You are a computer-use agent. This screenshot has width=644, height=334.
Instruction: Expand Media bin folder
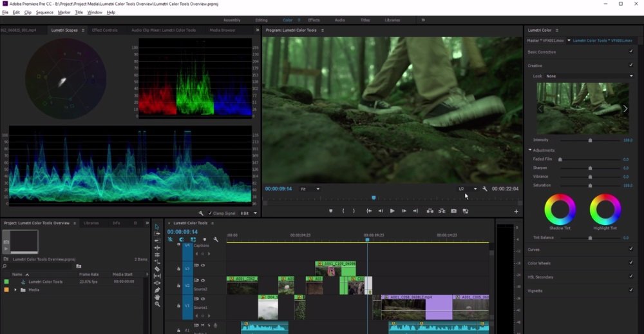pyautogui.click(x=15, y=290)
